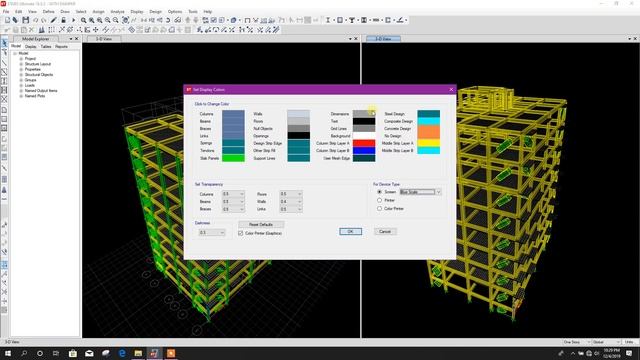Expand Properties tree node in Model Explorer
Viewport: 640px width, 360px height.
[21, 69]
